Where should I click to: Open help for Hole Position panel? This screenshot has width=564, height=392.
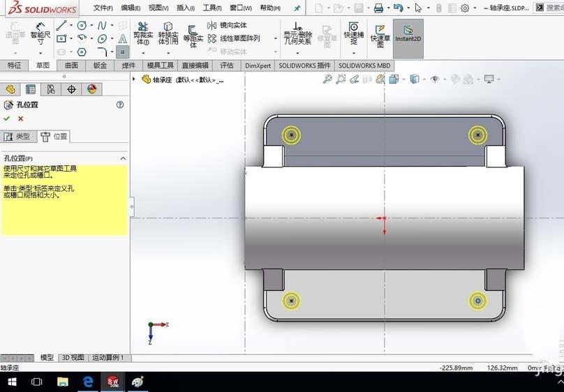(120, 105)
